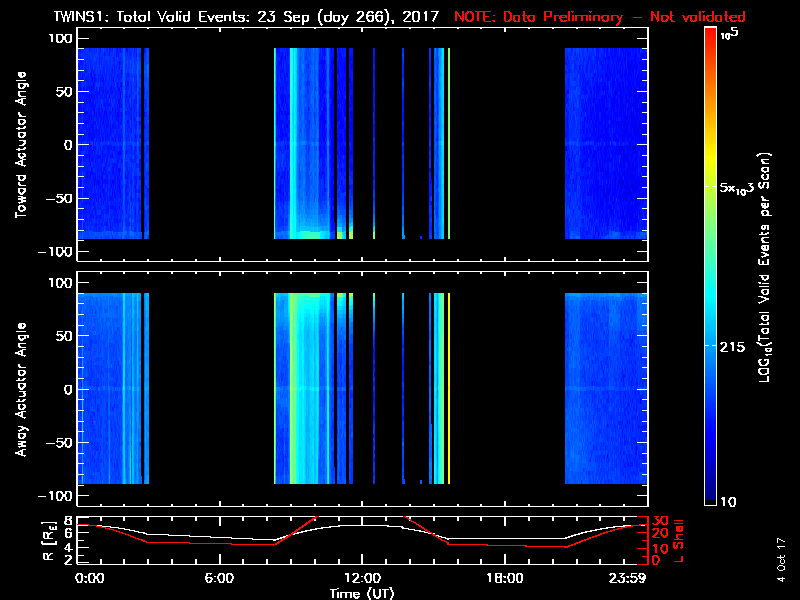This screenshot has width=800, height=600.
Task: Click the "4 Oct 17" date stamp
Action: (x=781, y=560)
